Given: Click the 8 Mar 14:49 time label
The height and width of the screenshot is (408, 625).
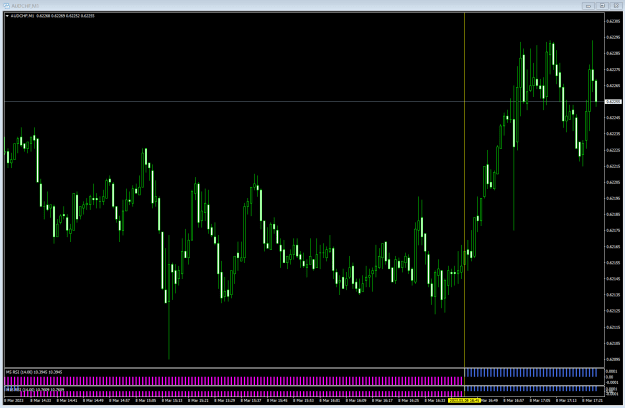Looking at the screenshot, I should (93, 400).
